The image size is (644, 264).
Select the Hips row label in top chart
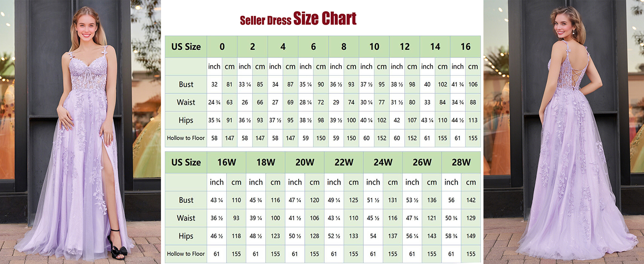point(186,120)
